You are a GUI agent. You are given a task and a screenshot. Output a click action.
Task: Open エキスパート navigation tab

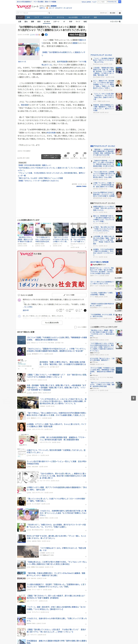click(48, 17)
